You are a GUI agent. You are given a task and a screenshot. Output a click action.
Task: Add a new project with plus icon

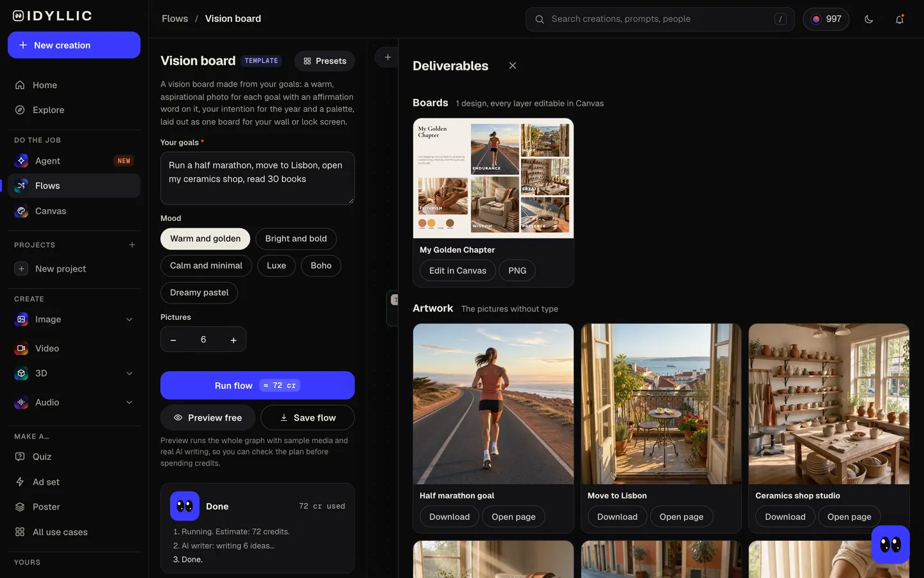(x=132, y=245)
